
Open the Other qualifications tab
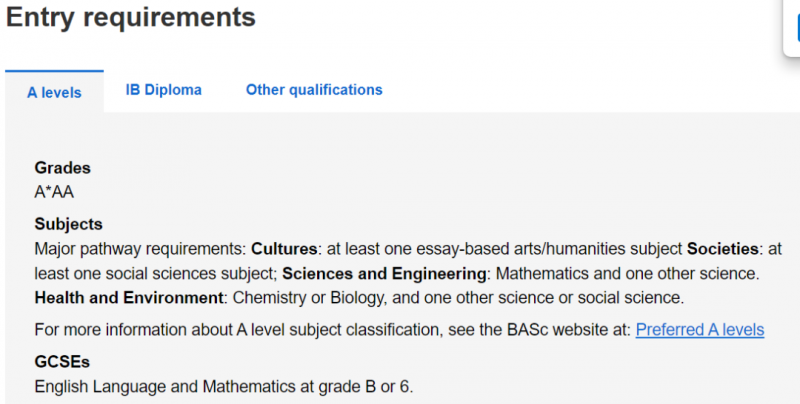314,90
